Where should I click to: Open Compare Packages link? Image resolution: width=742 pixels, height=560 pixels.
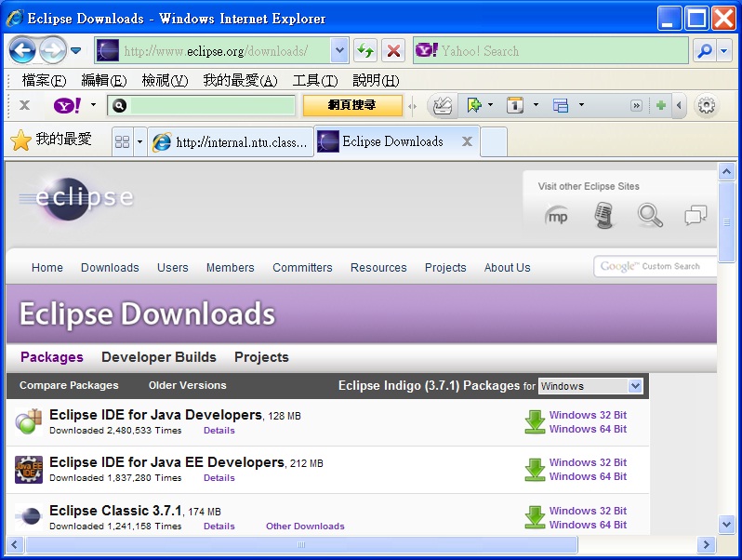point(69,385)
